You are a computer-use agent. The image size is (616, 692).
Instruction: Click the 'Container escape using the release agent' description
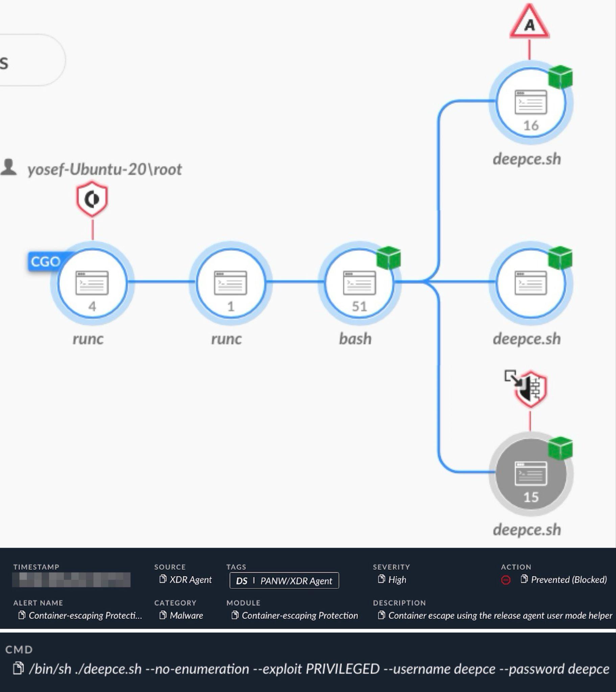500,615
